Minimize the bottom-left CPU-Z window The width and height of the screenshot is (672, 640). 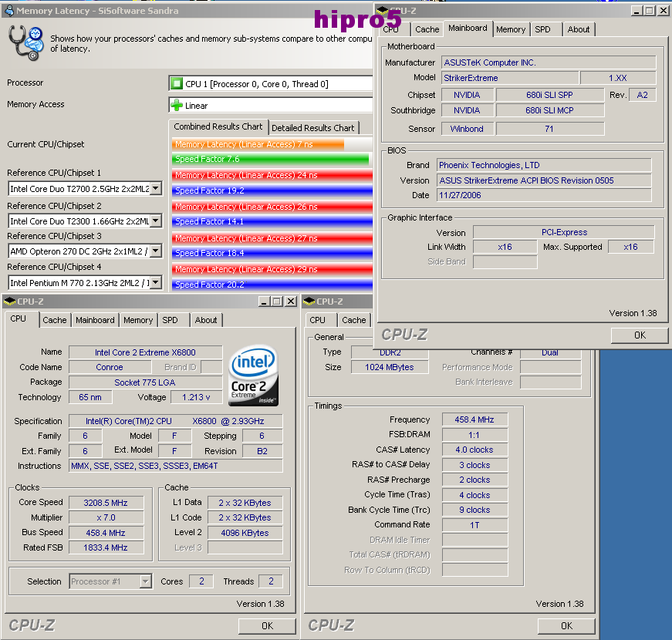[x=264, y=301]
